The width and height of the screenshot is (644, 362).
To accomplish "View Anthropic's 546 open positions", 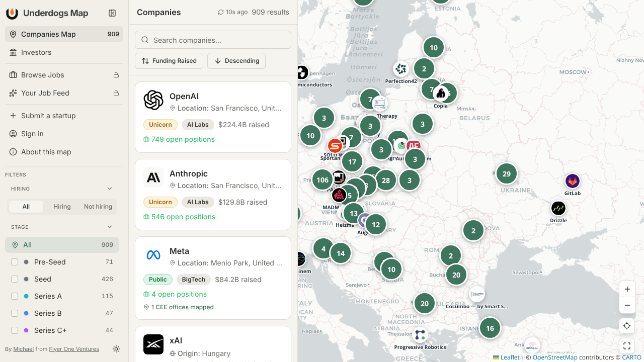I will tap(179, 217).
